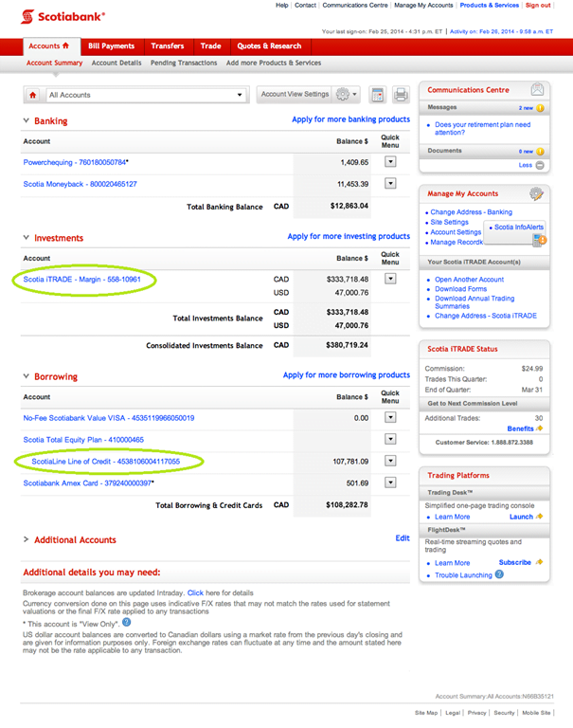The image size is (573, 728).
Task: Click the Messages new alert icon
Action: (540, 108)
